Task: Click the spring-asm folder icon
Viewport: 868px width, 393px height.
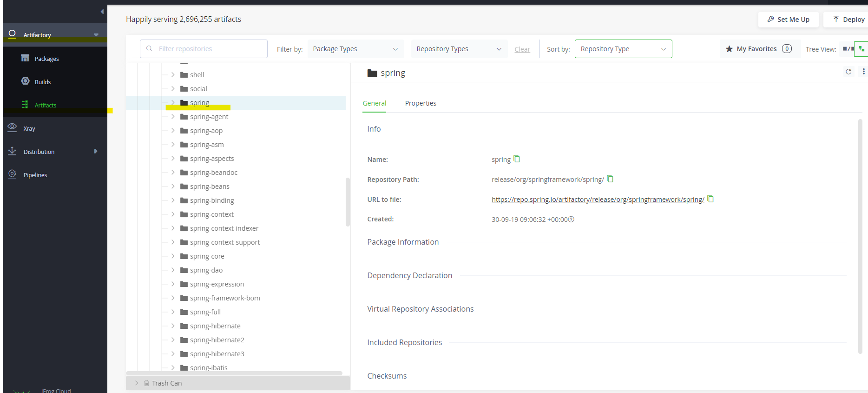Action: coord(184,145)
